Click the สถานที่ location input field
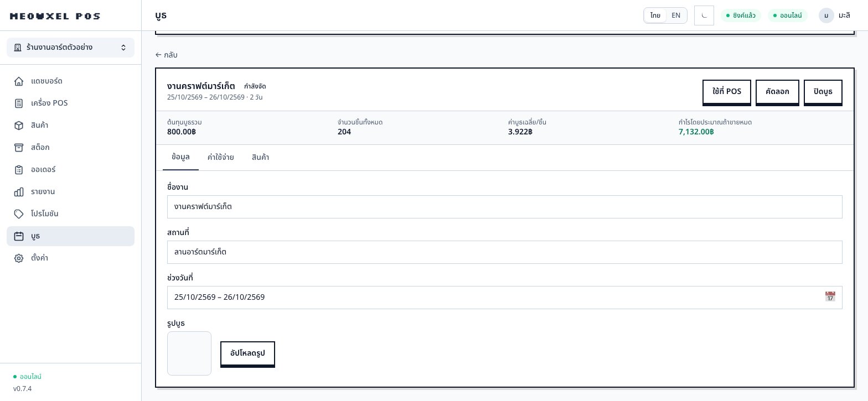The height and width of the screenshot is (401, 868). (504, 252)
